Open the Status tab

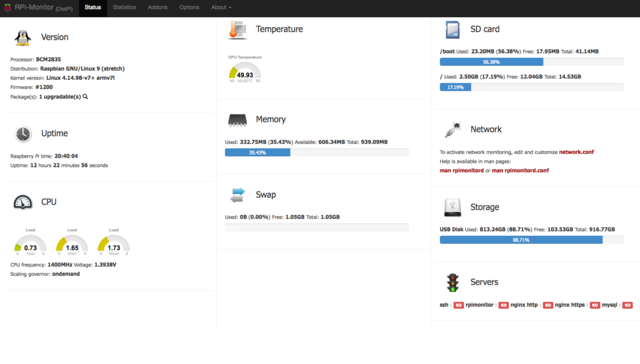pos(93,7)
